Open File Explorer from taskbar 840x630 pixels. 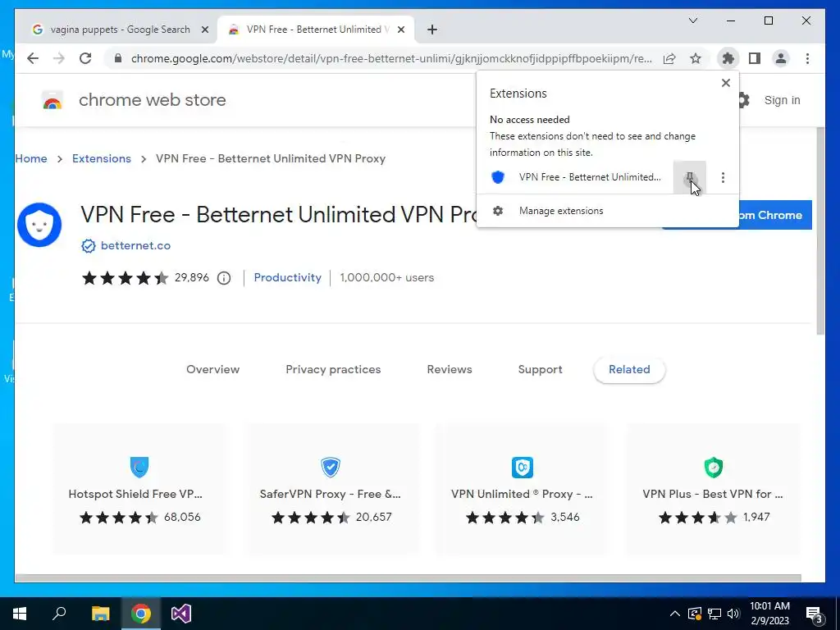(100, 614)
